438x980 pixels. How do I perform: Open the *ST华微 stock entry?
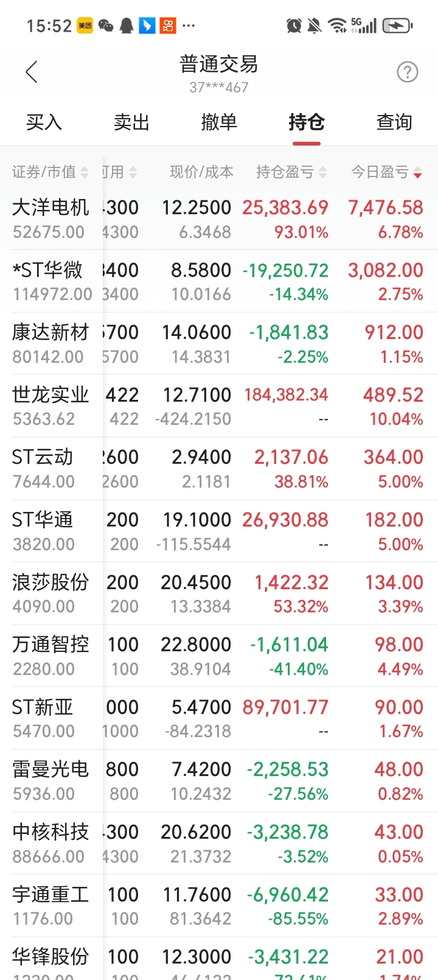(x=219, y=281)
